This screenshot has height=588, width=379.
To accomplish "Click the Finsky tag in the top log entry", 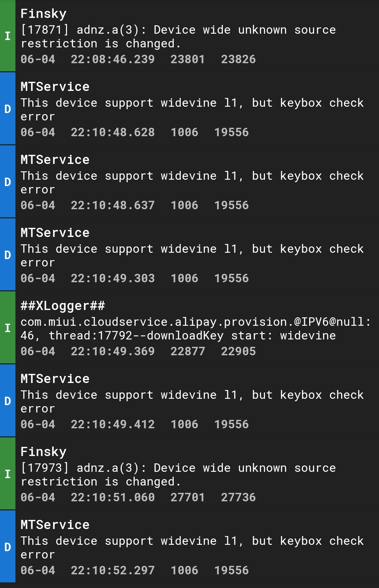I will [44, 14].
